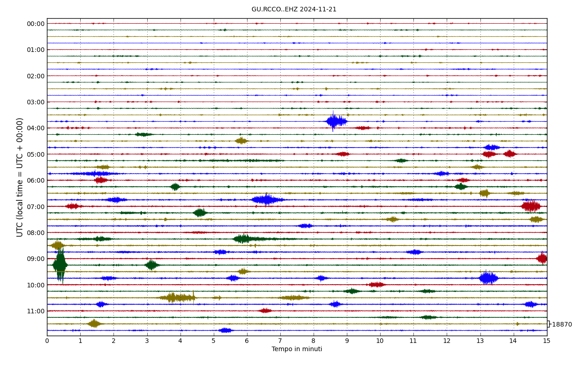Screen dimensions: 588x373
Task: Click the large green burst starting the 09:15 trace
Action: click(x=60, y=265)
